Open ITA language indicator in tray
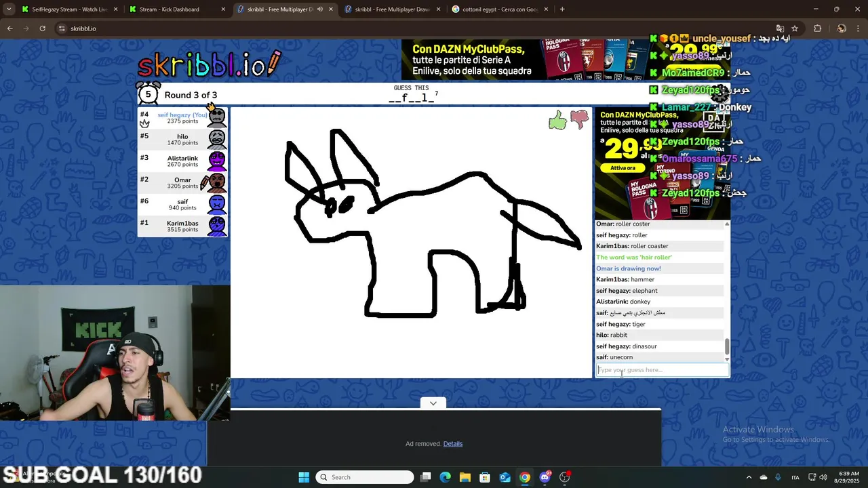This screenshot has width=868, height=488. tap(795, 477)
